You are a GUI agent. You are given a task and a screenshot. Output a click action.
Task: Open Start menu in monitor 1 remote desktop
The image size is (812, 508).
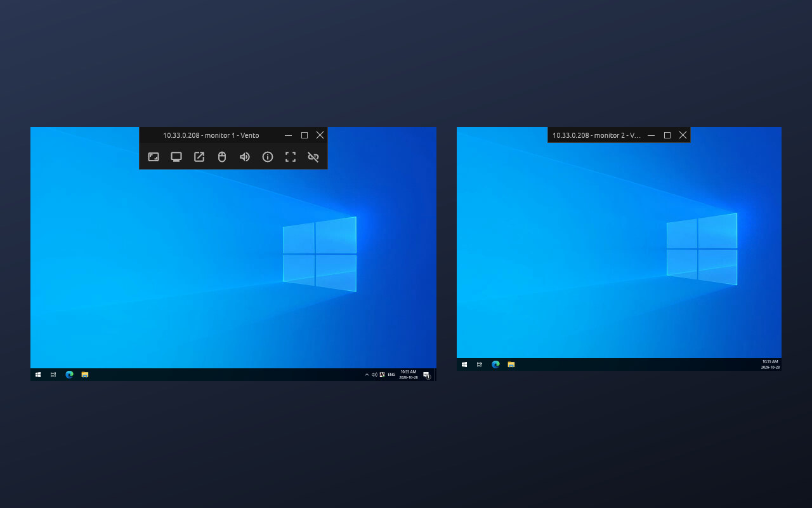click(x=38, y=375)
